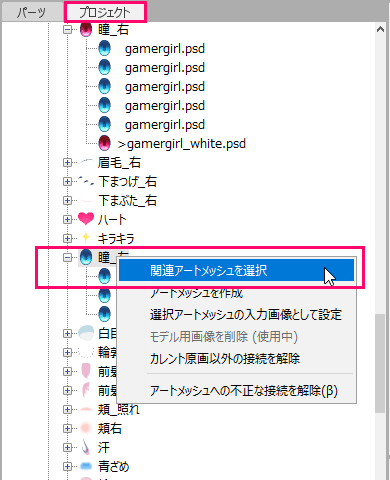Expand the 下まつげ_右 tree node

(67, 182)
